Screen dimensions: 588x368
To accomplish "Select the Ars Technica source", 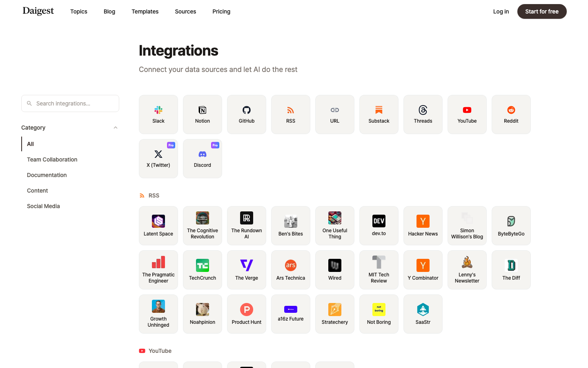I will (x=291, y=270).
